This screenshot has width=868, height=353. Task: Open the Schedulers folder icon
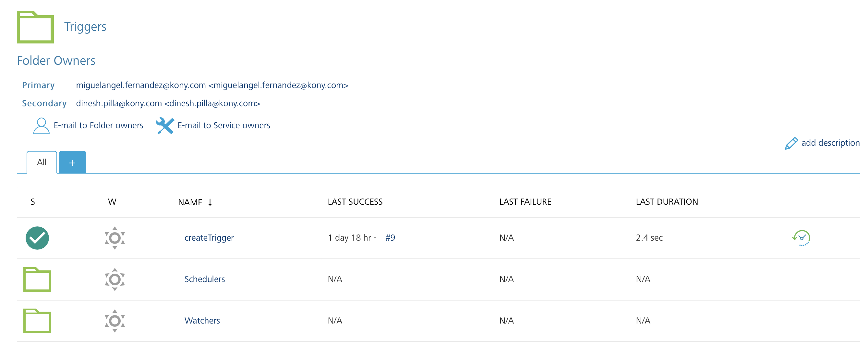[x=37, y=279]
